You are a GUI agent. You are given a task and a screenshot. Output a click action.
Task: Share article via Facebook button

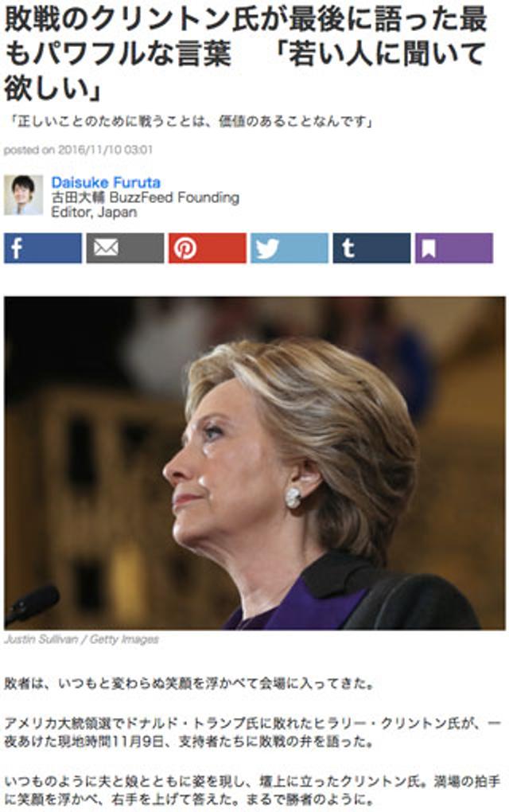pos(42,248)
